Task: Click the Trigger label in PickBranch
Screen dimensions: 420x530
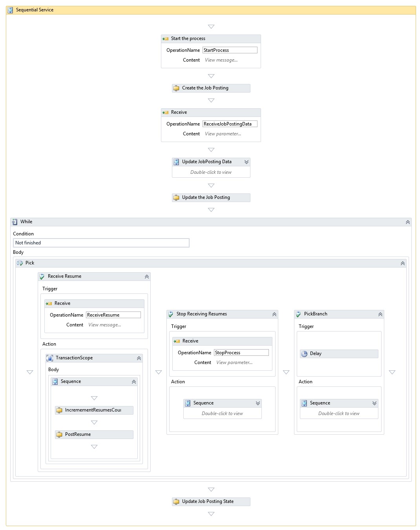Action: point(306,326)
